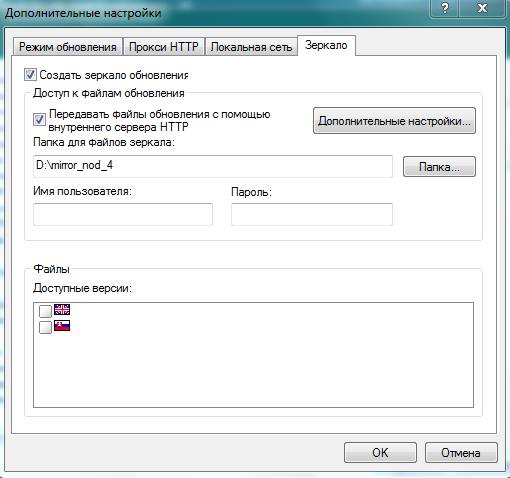
Task: Check the box next to the UK flag
Action: point(45,311)
